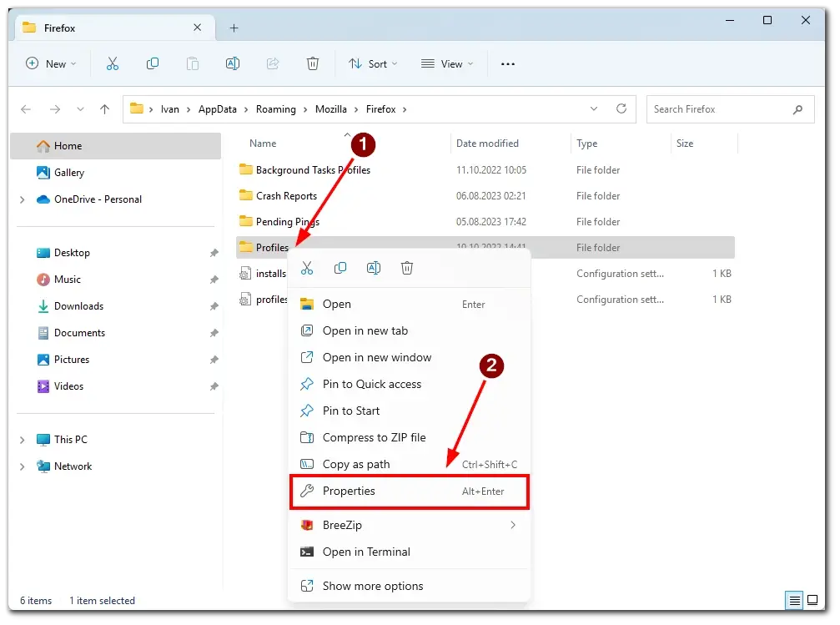Screen dimensions: 840x625
Task: Unpin Desktop using its pin icon
Action: pyautogui.click(x=214, y=253)
